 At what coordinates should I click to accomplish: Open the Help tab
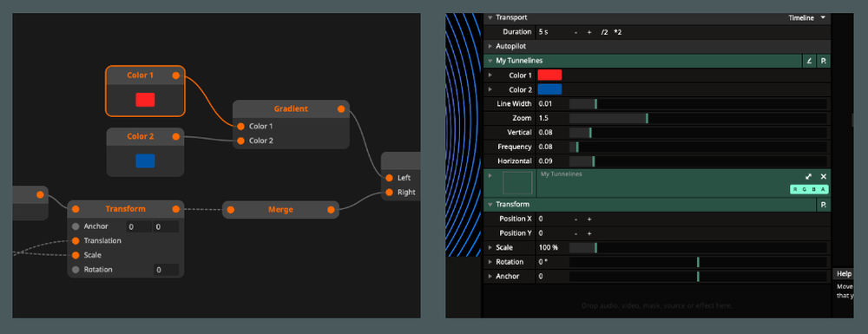pyautogui.click(x=844, y=274)
